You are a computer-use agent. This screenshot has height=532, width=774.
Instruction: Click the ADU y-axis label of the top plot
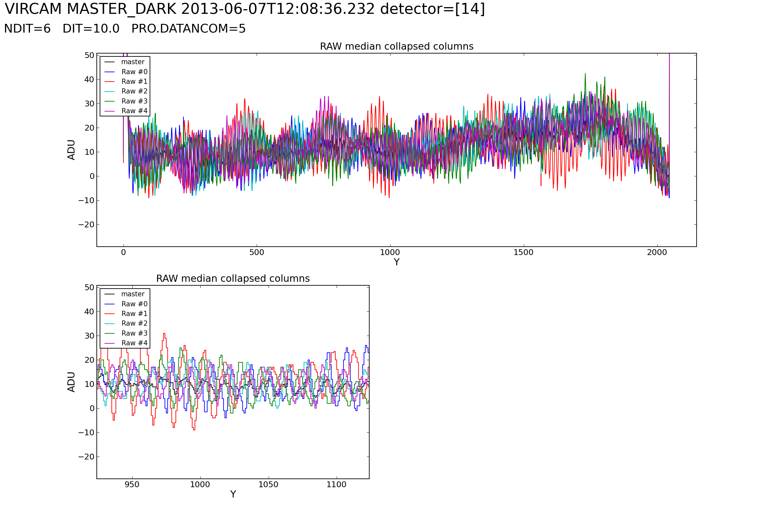click(71, 150)
